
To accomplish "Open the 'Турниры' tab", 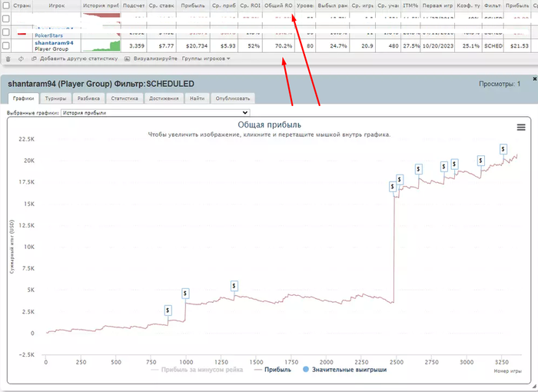I will 55,98.
